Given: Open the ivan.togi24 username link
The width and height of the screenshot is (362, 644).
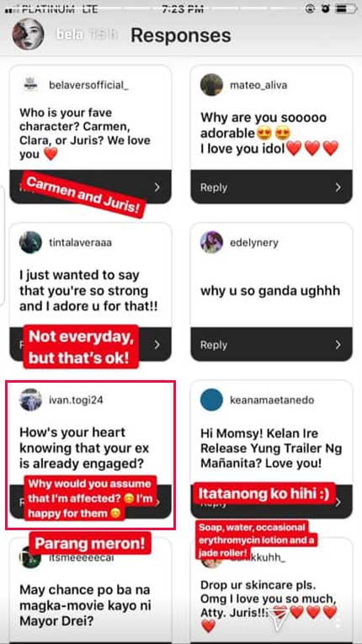Looking at the screenshot, I should (x=76, y=400).
